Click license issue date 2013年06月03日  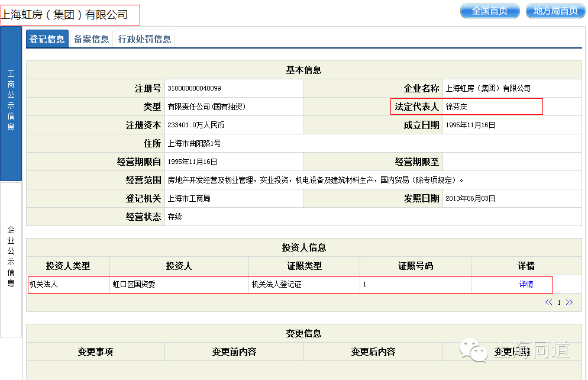[x=470, y=199]
